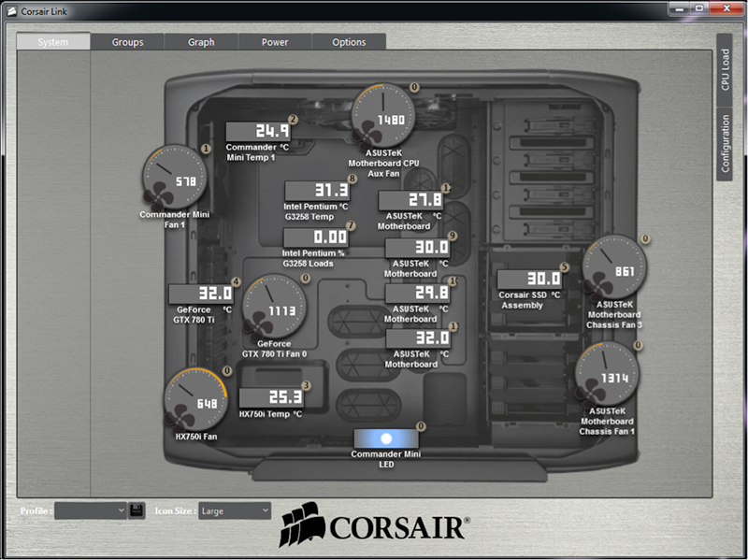Click the Commander Mini LED label

tap(386, 459)
